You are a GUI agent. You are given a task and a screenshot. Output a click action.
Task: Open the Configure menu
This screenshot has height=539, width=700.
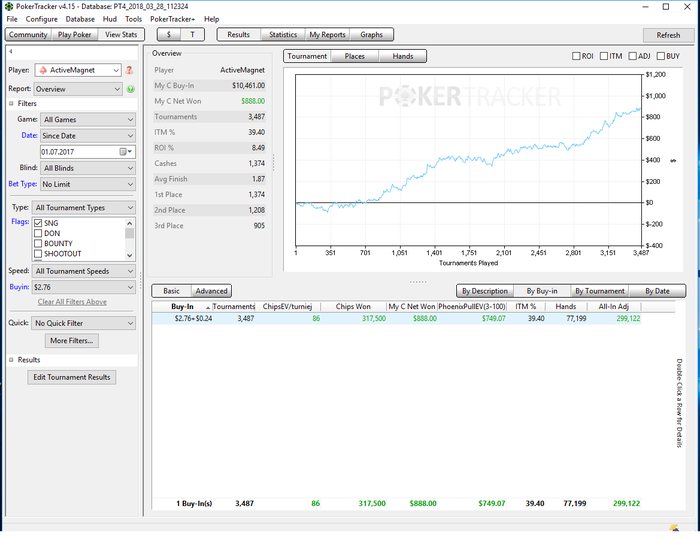coord(42,19)
